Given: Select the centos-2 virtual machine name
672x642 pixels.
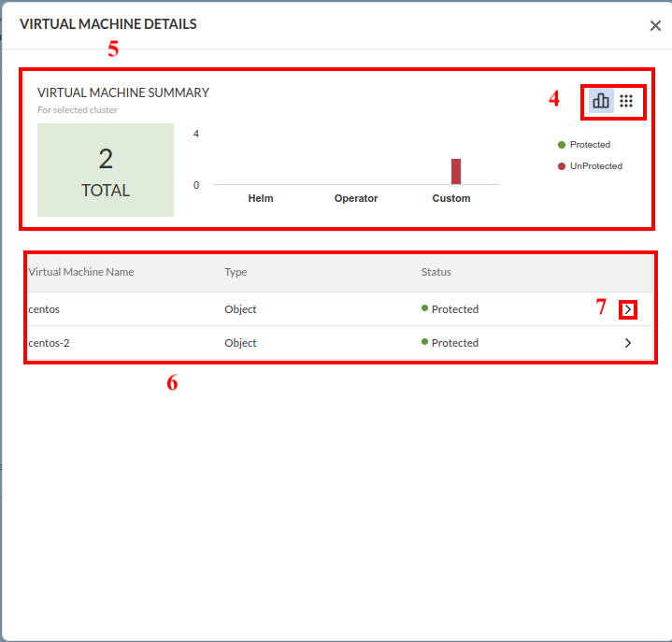Looking at the screenshot, I should 49,343.
